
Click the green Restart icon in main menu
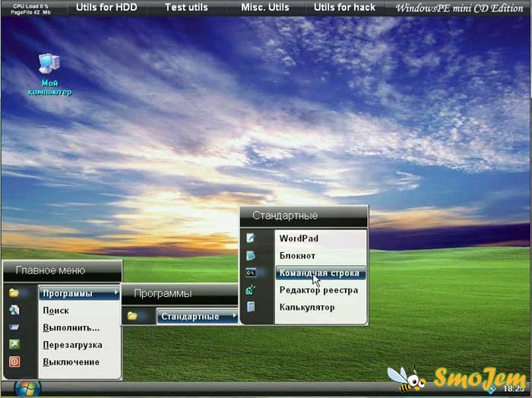pos(14,344)
